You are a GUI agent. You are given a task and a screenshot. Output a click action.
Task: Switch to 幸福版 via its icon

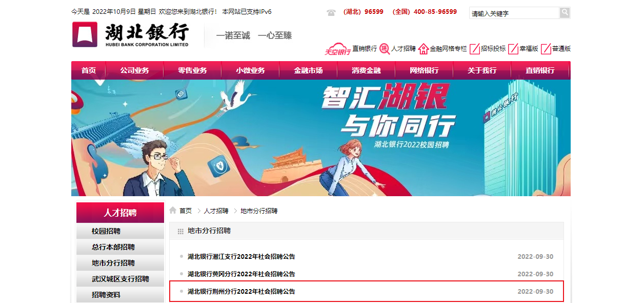(514, 49)
